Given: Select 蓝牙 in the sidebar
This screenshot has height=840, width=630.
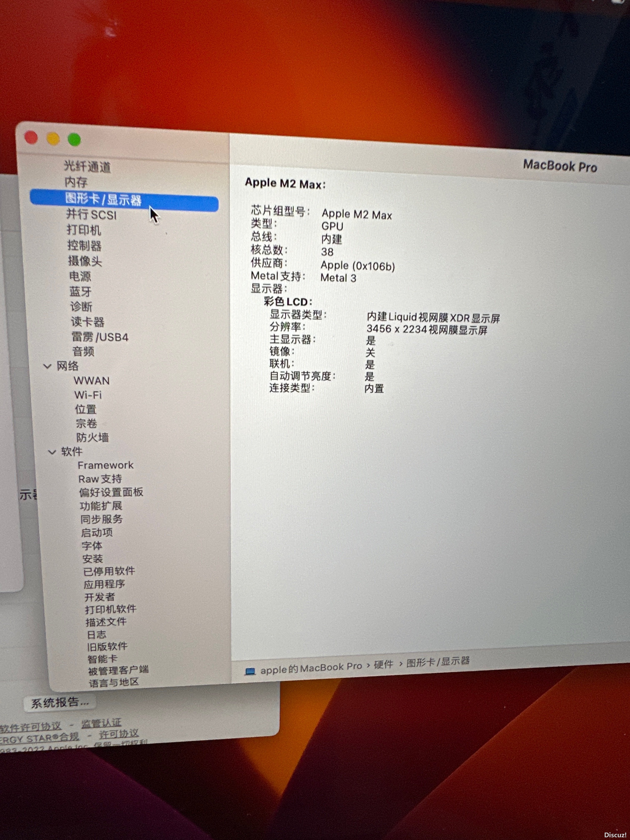Looking at the screenshot, I should pyautogui.click(x=80, y=291).
